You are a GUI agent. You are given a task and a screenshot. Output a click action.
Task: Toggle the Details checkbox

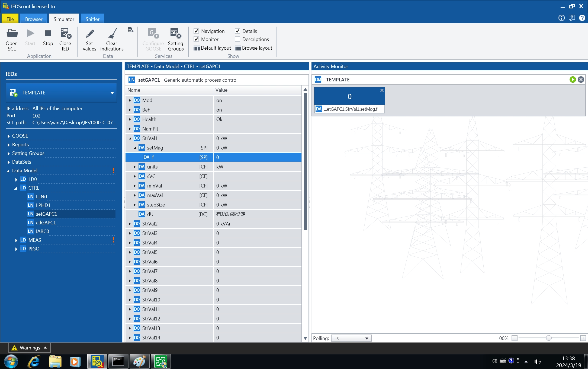point(238,31)
